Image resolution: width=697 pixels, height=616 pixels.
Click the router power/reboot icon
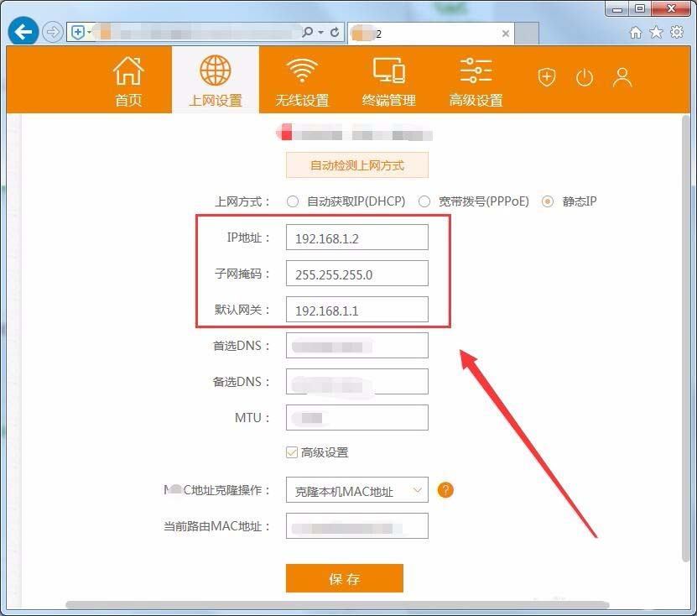(x=585, y=77)
